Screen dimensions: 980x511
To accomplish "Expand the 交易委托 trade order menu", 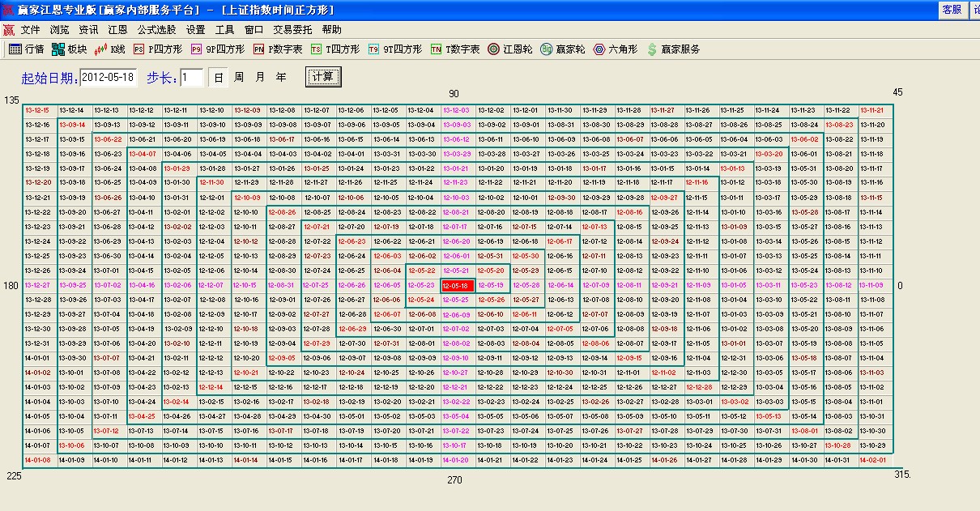I will pyautogui.click(x=292, y=29).
